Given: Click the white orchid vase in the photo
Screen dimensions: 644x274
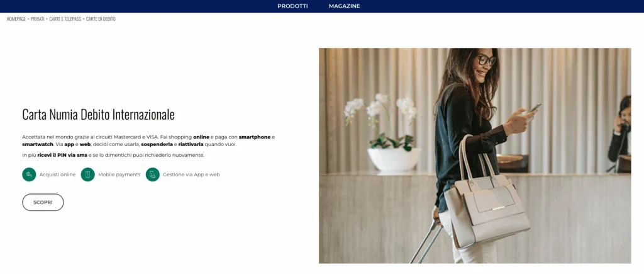Looking at the screenshot, I should [394, 159].
